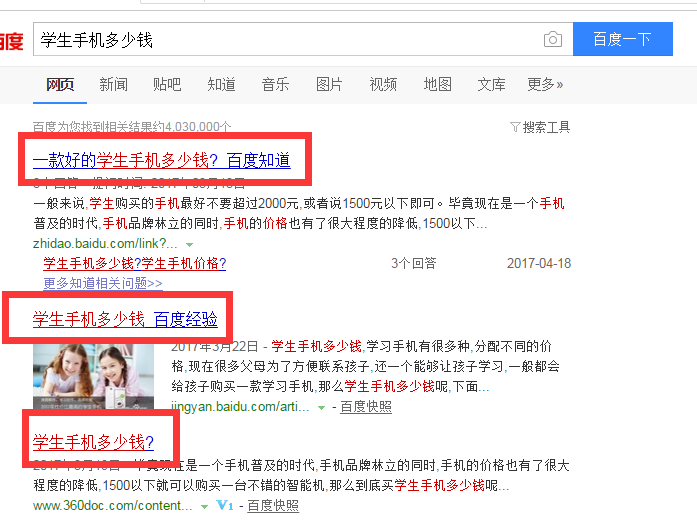The image size is (697, 528).
Task: Click the 百度一下 search button
Action: [x=622, y=39]
